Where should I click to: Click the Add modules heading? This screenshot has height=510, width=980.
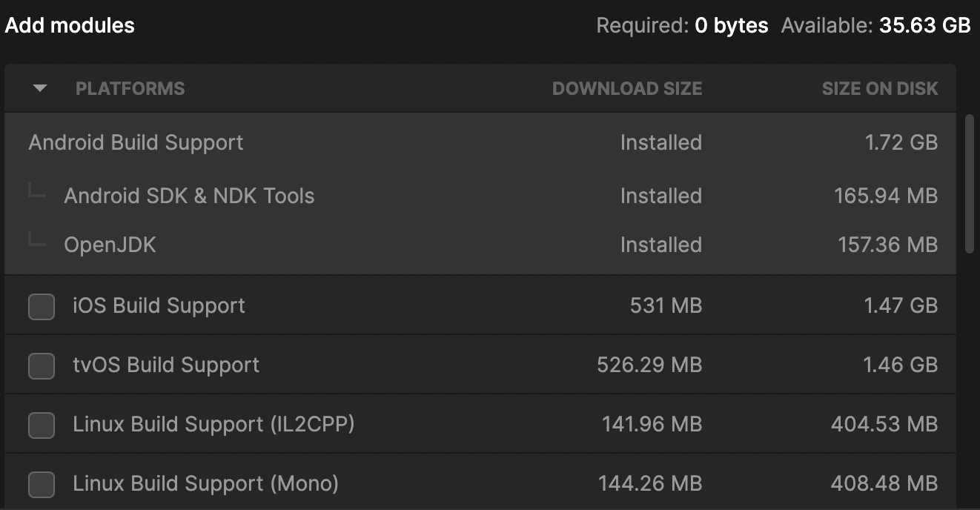(x=70, y=25)
